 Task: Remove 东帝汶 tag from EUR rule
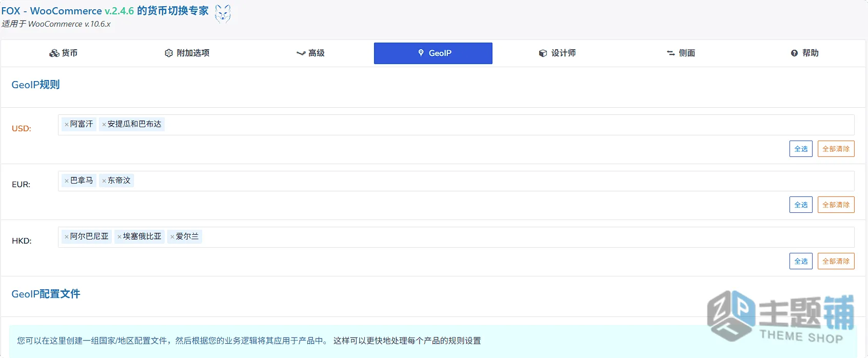click(x=104, y=181)
